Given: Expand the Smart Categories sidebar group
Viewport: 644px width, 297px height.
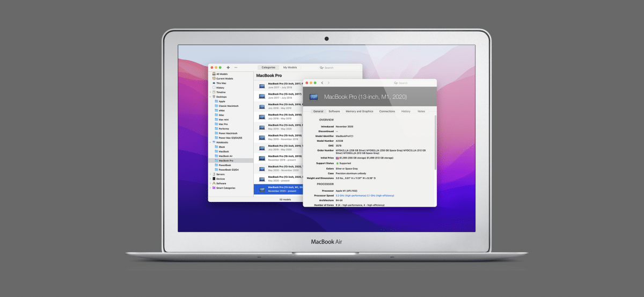Looking at the screenshot, I should 210,188.
